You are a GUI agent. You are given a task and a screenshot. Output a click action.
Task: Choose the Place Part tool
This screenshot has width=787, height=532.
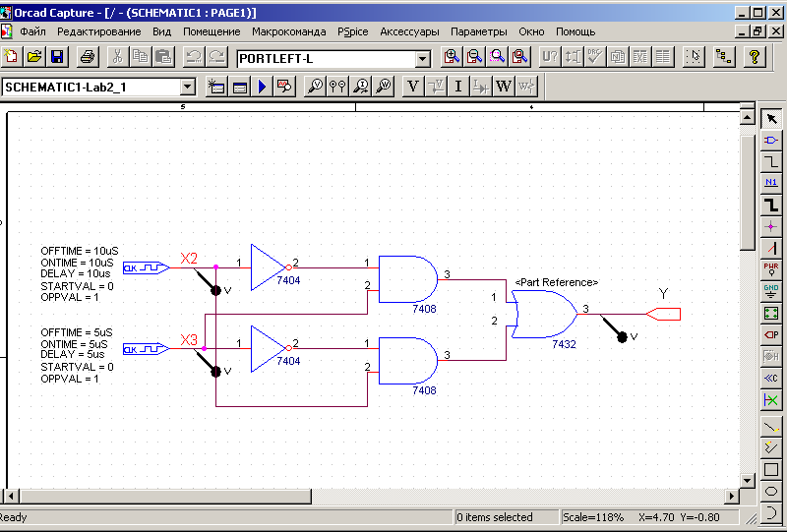click(x=771, y=140)
